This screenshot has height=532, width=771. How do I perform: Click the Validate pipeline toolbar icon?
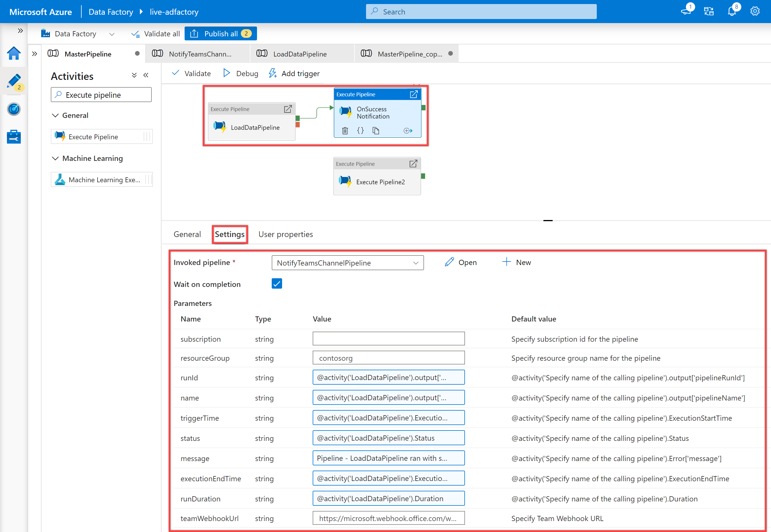click(191, 73)
